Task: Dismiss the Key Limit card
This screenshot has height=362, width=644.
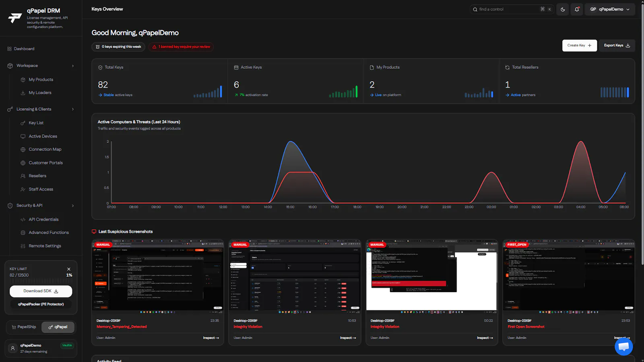Action: click(x=69, y=269)
